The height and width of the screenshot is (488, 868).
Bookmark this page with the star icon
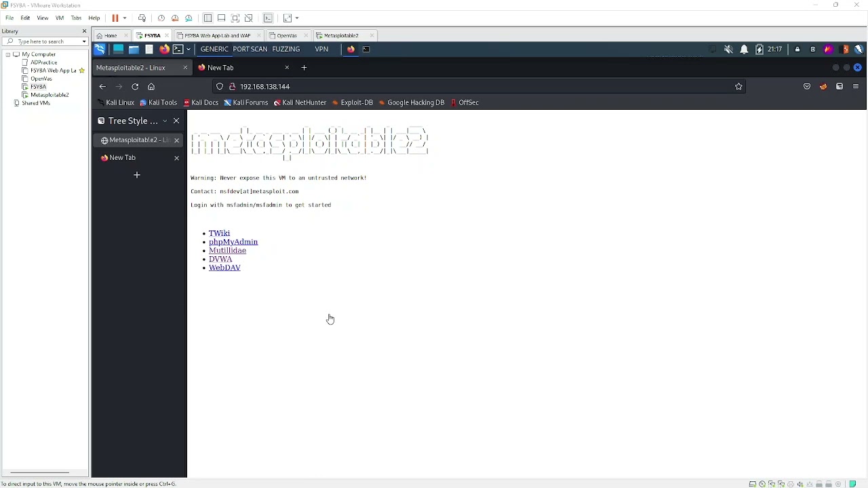point(738,87)
